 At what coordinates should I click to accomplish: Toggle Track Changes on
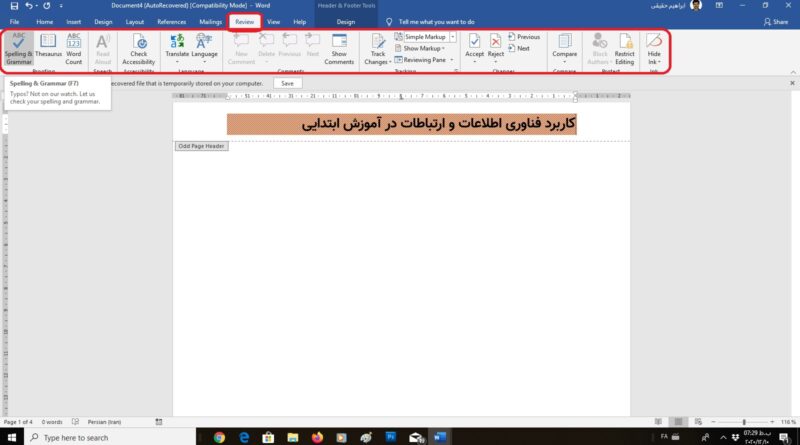[x=378, y=49]
